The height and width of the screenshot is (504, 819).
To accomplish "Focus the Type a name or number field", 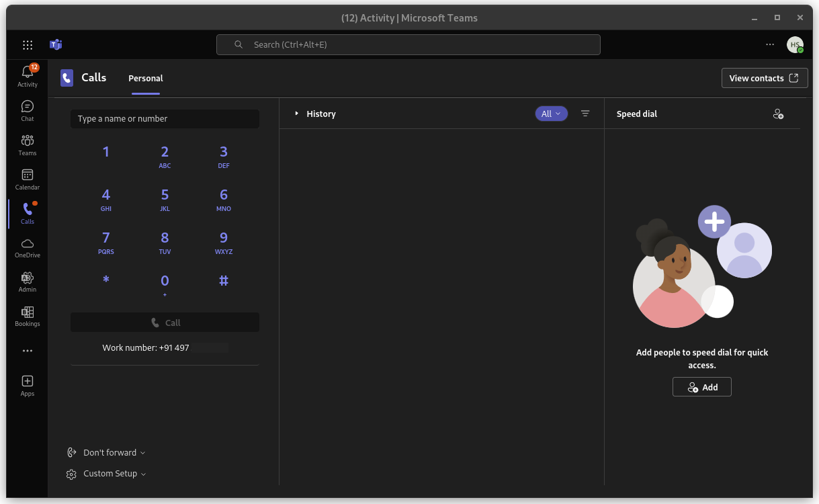I will coord(165,119).
